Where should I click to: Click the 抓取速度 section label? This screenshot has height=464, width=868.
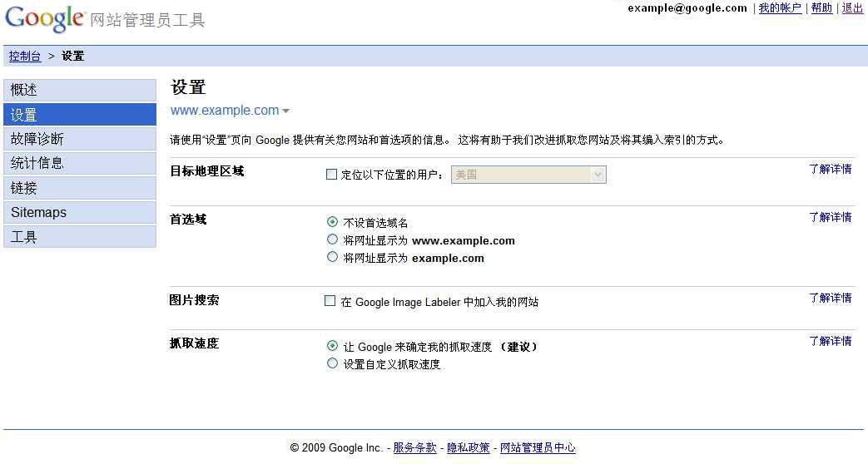194,343
